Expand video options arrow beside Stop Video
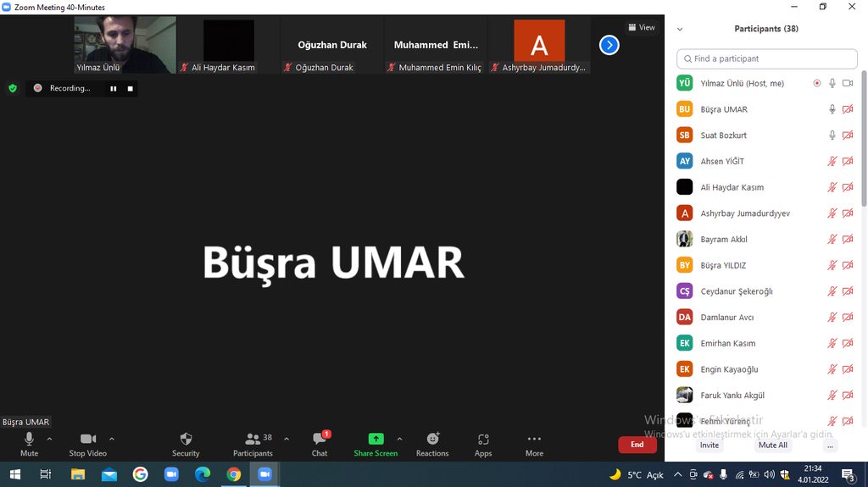868x487 pixels. click(x=112, y=439)
